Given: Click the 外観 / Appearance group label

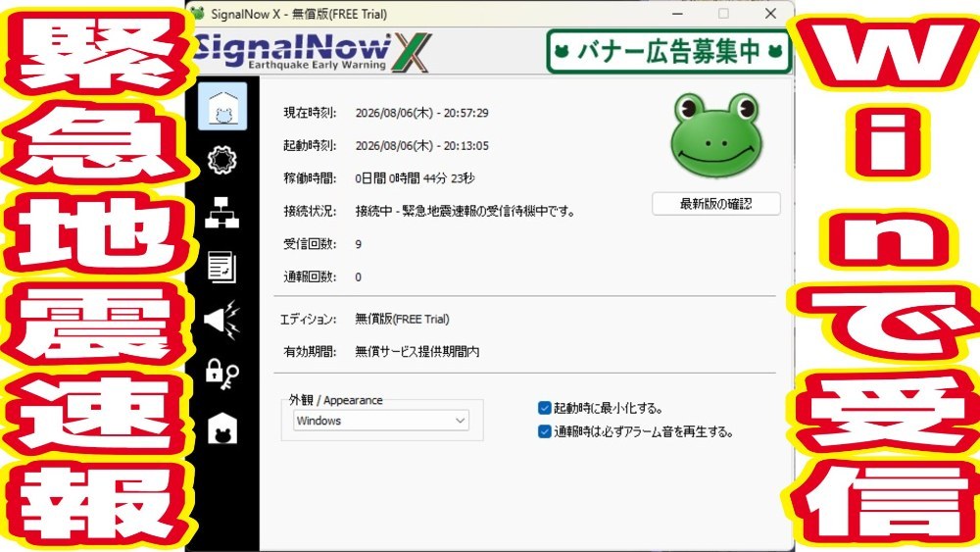Looking at the screenshot, I should (335, 400).
